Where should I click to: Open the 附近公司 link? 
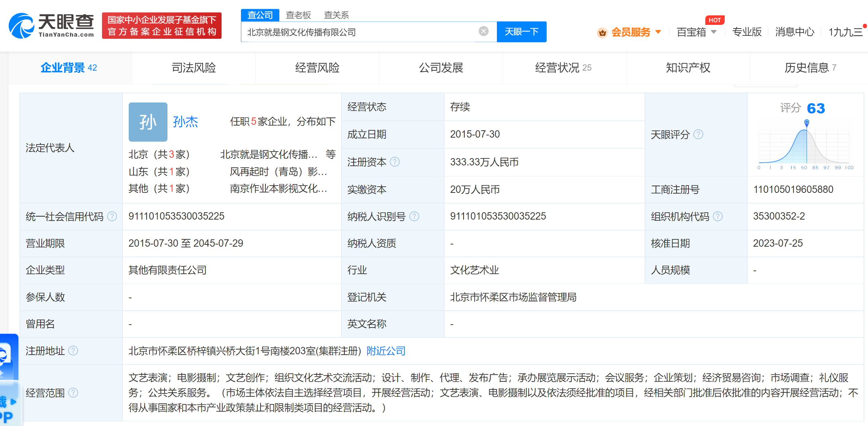click(x=386, y=351)
